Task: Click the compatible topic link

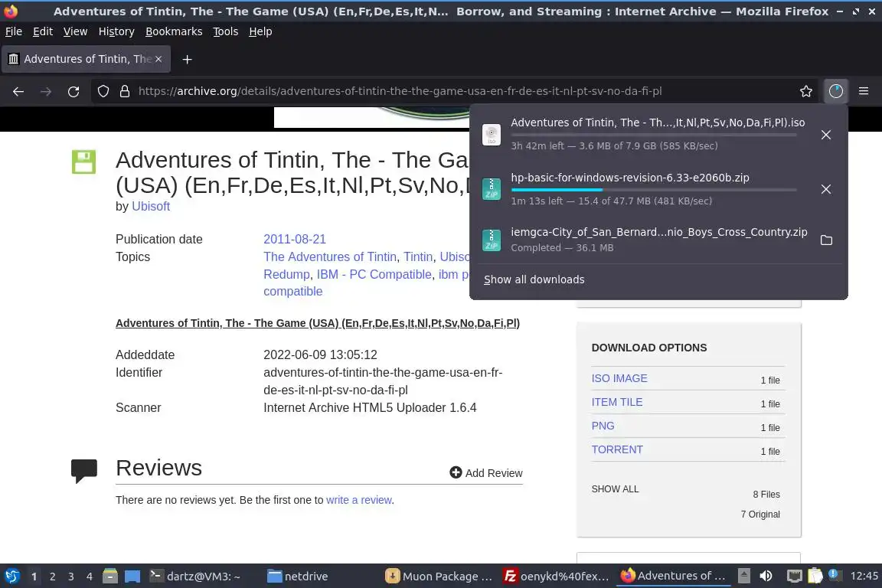Action: 293,292
